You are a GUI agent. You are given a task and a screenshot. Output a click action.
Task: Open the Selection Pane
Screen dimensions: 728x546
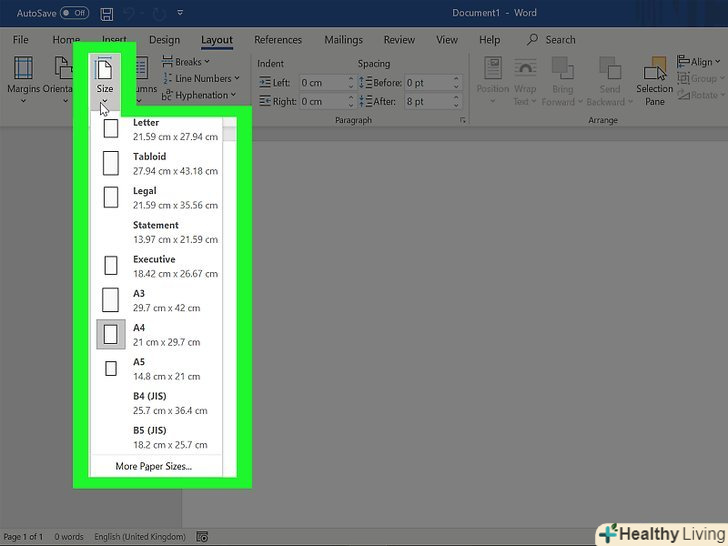pos(655,81)
